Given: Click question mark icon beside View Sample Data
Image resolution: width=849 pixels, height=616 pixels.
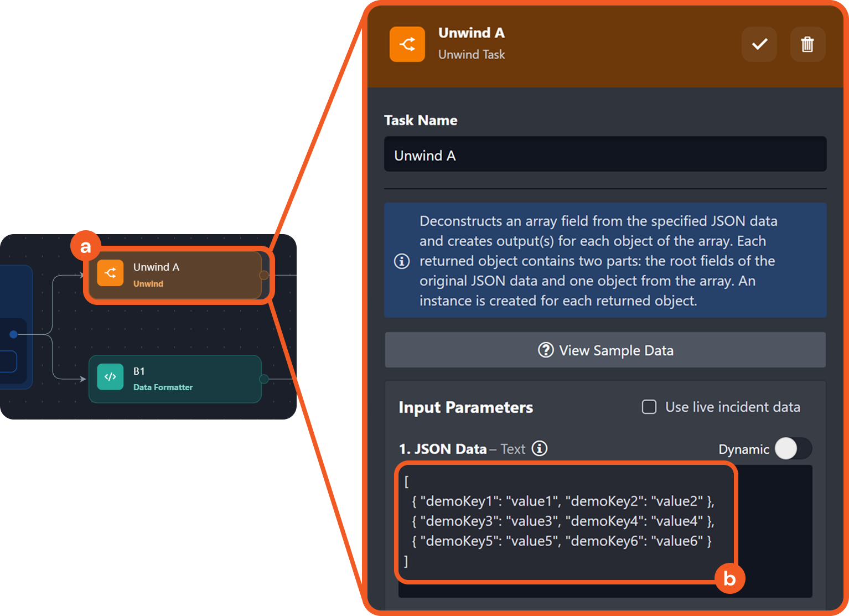Looking at the screenshot, I should [546, 350].
